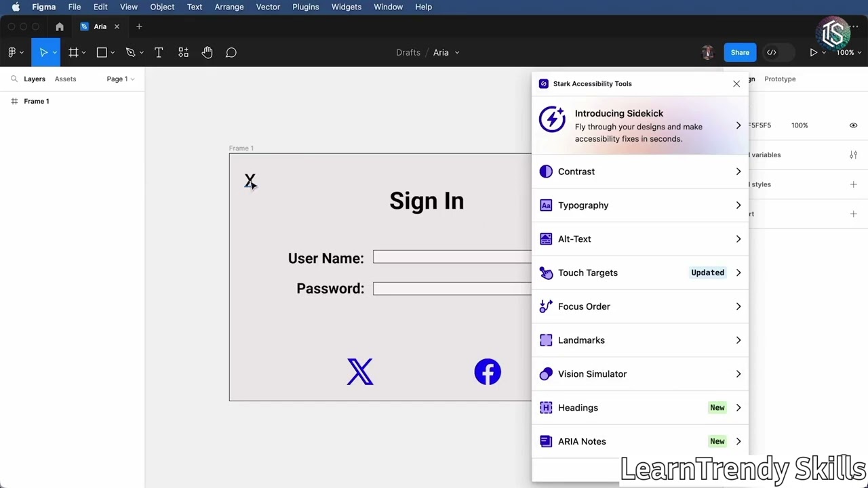868x488 pixels.
Task: Expand shape tool options arrow
Action: pos(112,53)
